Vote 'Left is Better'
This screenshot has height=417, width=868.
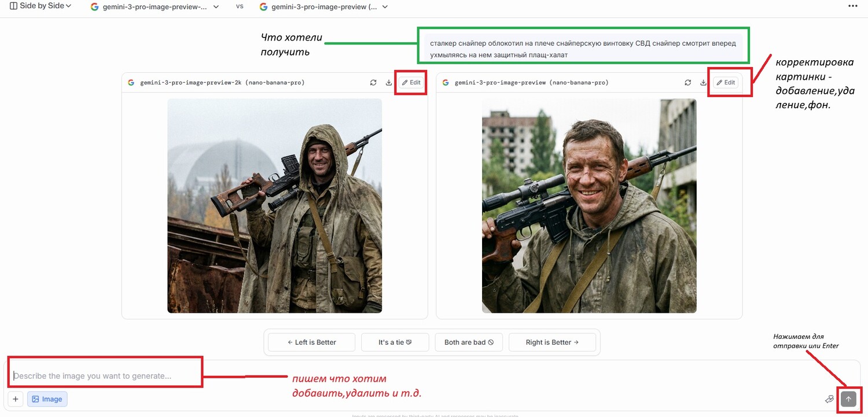pyautogui.click(x=312, y=342)
